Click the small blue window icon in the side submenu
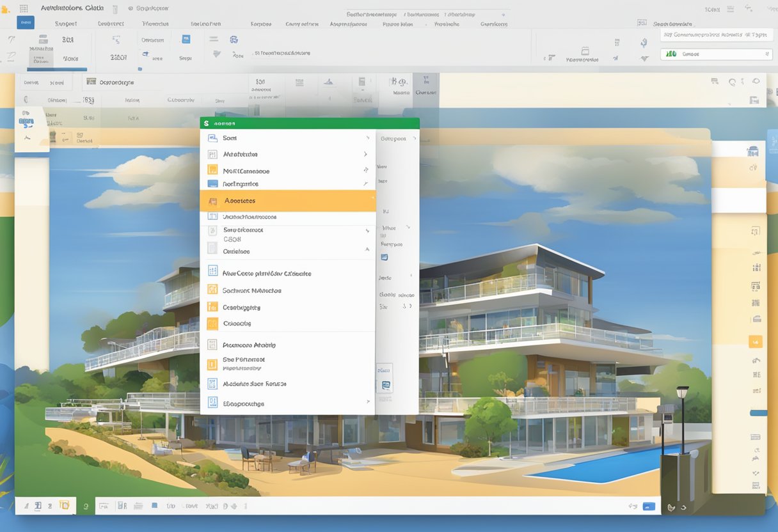778x532 pixels. [384, 257]
